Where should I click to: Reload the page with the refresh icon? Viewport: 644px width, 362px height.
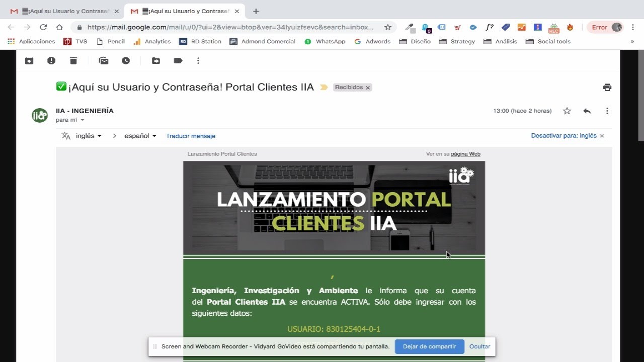43,27
